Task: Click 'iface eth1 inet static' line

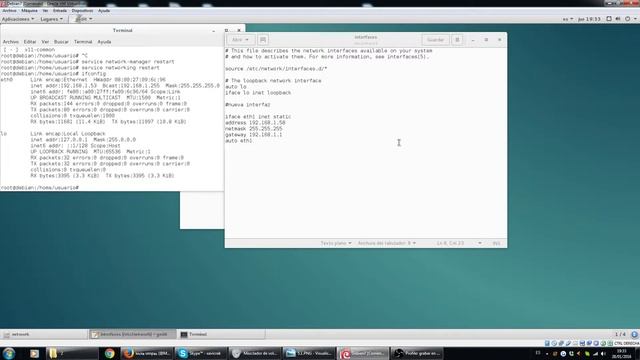Action: (258, 116)
